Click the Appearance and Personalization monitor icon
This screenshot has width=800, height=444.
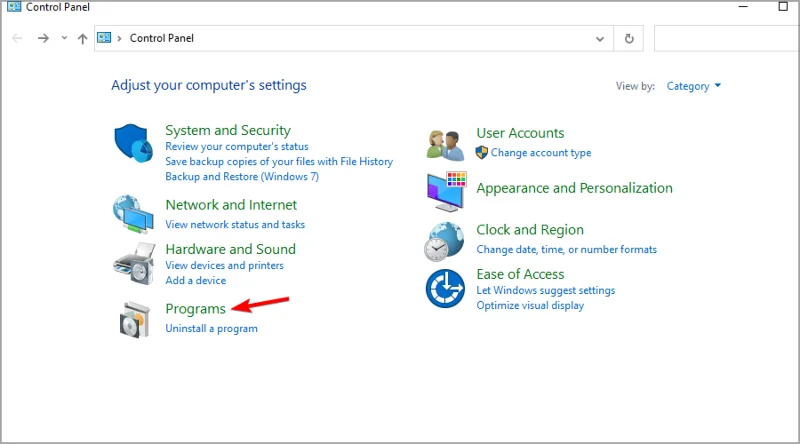tap(446, 192)
